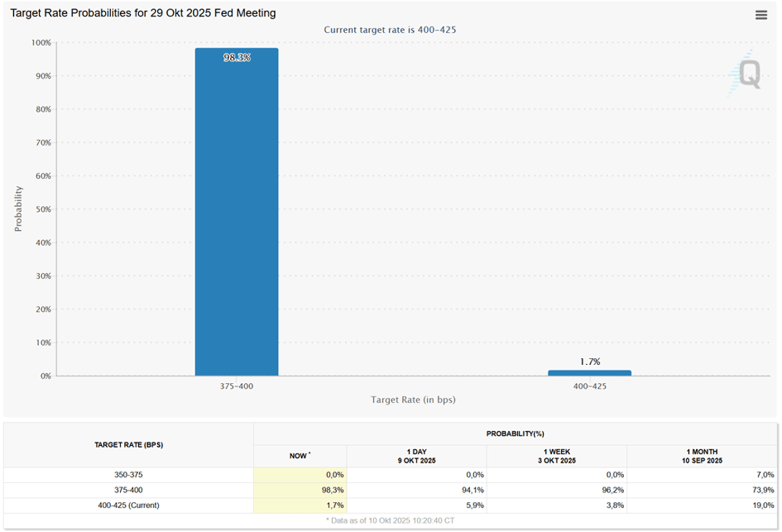
Task: Open the chart context menu hamburger icon
Action: coord(761,15)
